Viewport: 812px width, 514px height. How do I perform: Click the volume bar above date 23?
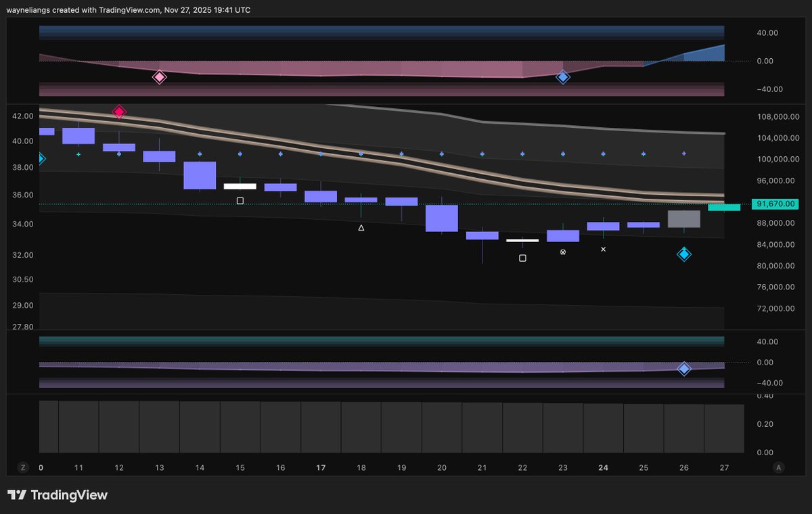point(563,427)
